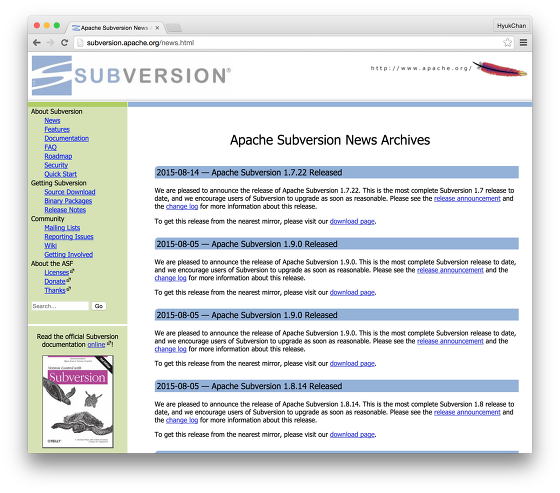
Task: Click the browser back arrow
Action: [36, 43]
